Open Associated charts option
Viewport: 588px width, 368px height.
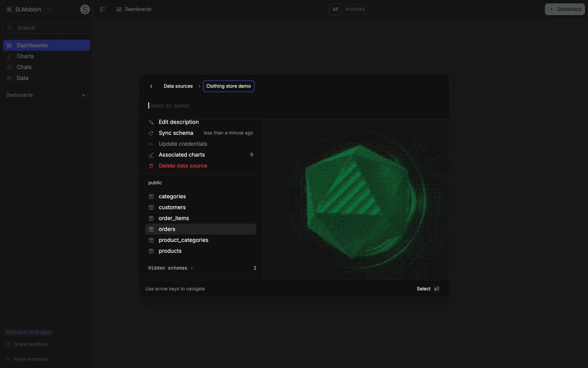click(182, 155)
